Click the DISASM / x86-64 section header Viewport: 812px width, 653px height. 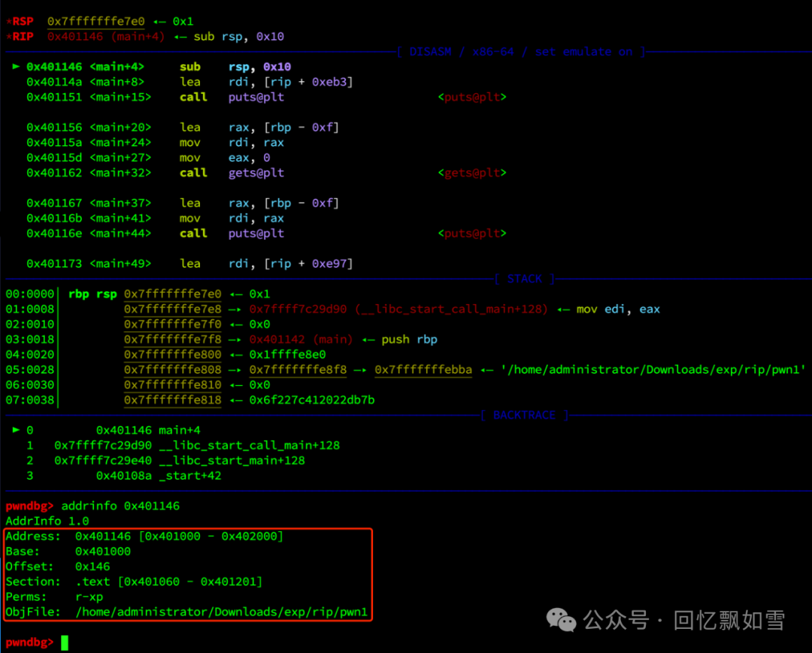[521, 52]
